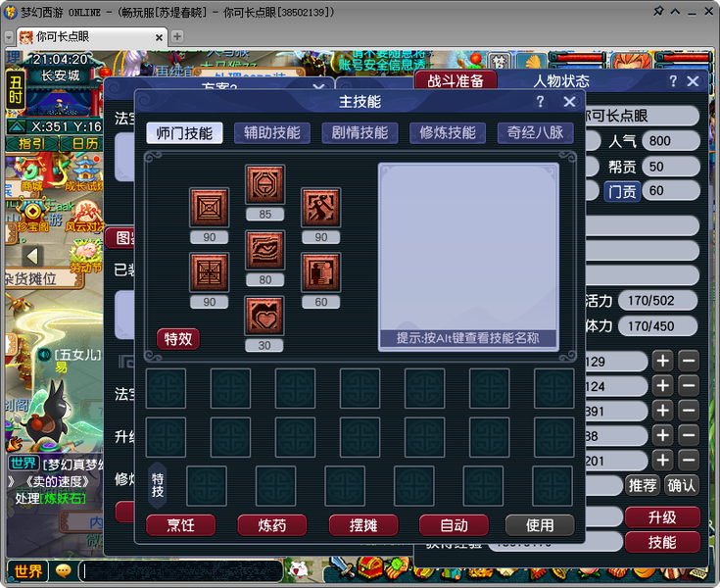This screenshot has height=588, width=720.
Task: Click the chat input field
Action: point(181,571)
